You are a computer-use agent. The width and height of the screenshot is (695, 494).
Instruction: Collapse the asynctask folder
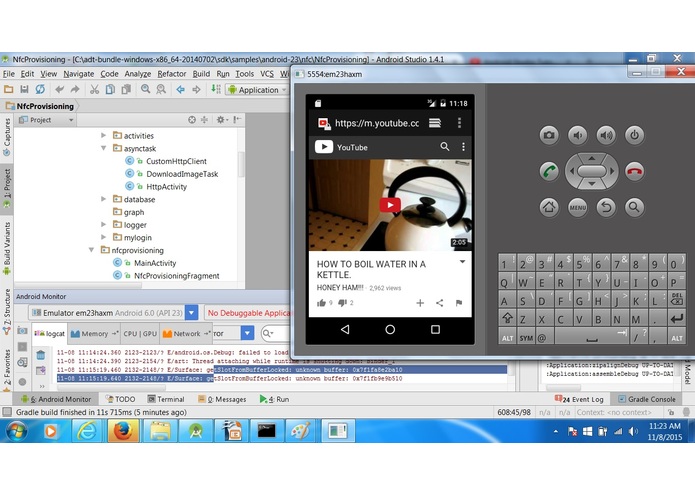(x=103, y=148)
